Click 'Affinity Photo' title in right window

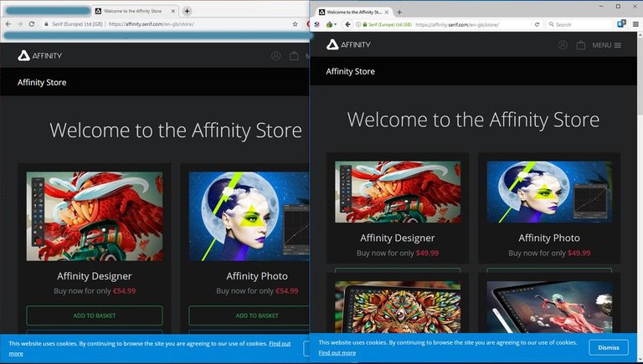(x=549, y=238)
